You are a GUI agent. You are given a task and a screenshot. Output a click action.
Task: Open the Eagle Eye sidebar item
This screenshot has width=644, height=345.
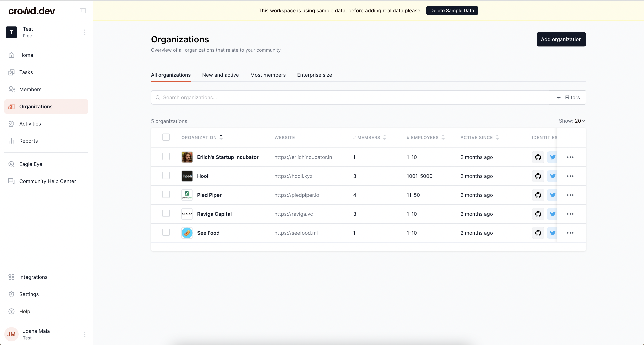[30, 164]
